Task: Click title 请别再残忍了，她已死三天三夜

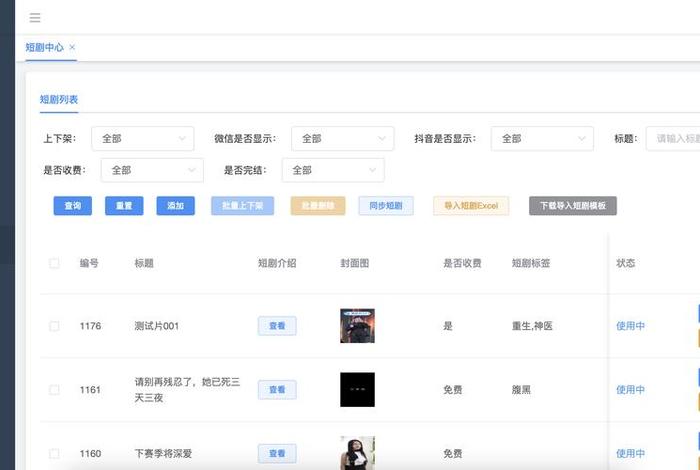Action: (187, 390)
